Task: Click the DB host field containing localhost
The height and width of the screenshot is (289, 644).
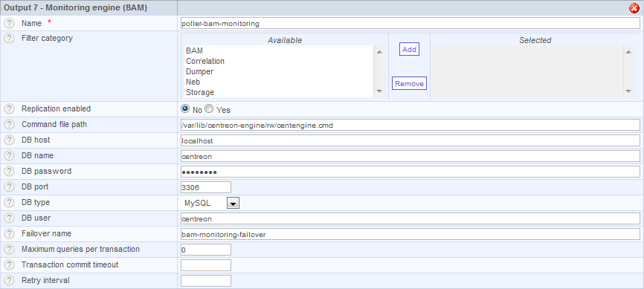Action: pos(410,140)
